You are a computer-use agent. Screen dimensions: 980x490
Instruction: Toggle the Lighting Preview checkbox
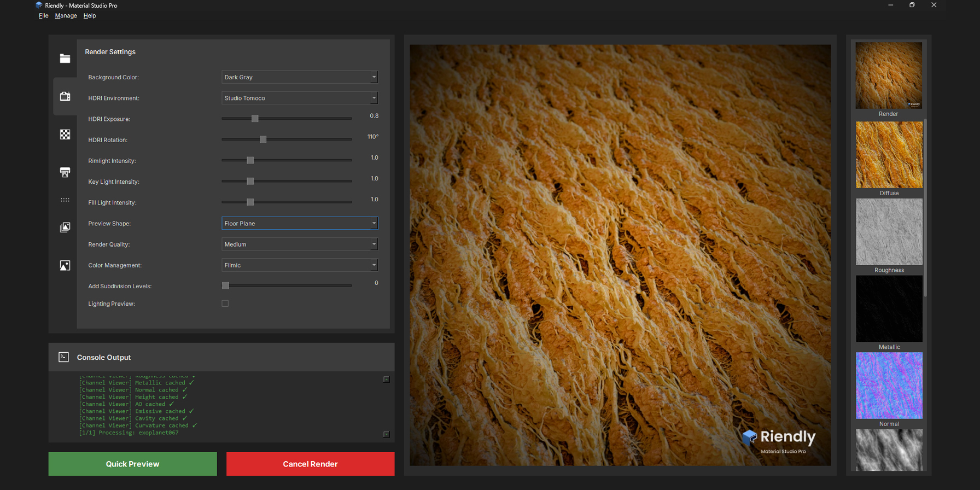(225, 304)
